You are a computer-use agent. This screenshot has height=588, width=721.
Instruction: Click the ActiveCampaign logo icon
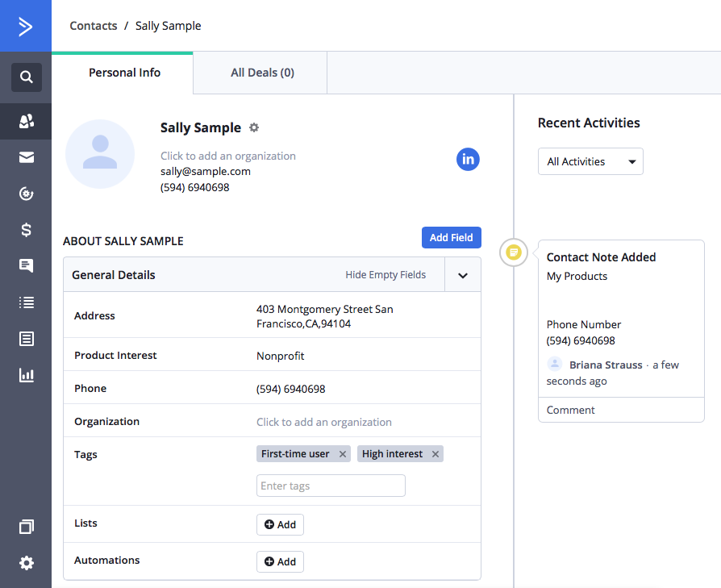click(x=26, y=27)
